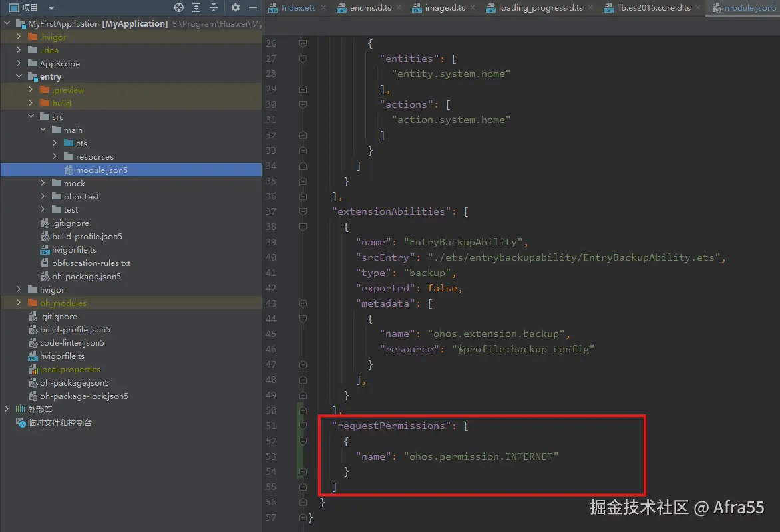
Task: Expand the build folder
Action: click(x=31, y=103)
